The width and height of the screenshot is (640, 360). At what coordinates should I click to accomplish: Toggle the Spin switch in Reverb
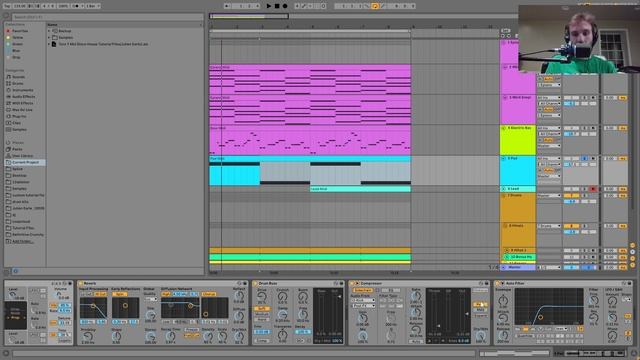pyautogui.click(x=120, y=294)
